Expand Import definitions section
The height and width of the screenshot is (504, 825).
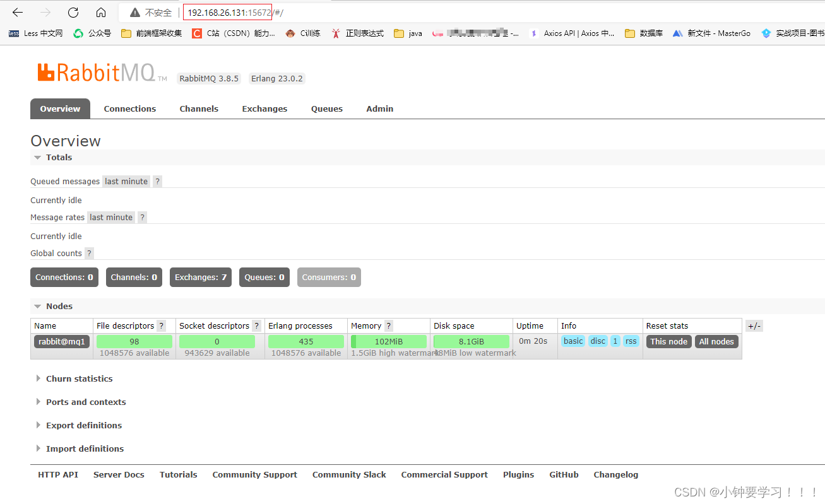point(80,449)
